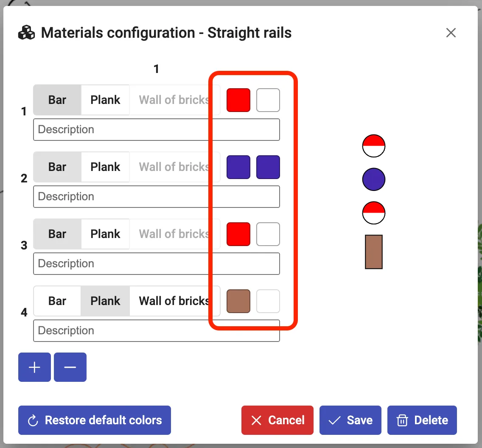Delete this materials configuration
Screen dimensions: 482x448
click(422, 420)
